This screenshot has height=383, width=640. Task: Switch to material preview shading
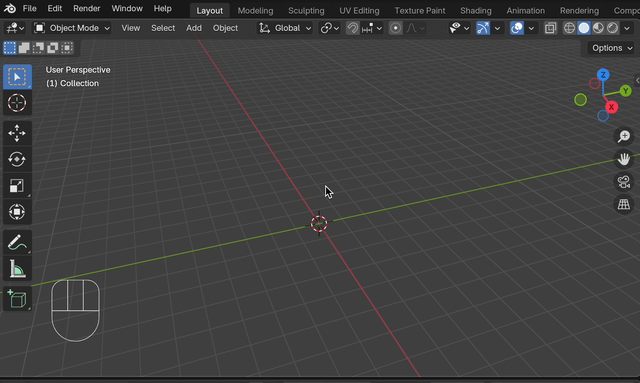pos(598,28)
